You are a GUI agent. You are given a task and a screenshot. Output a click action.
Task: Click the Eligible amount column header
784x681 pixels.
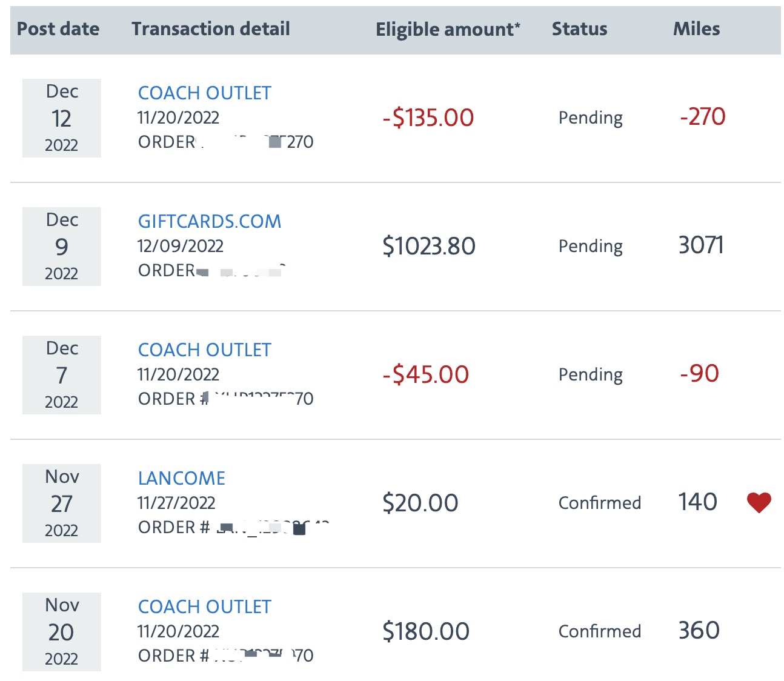(x=448, y=29)
